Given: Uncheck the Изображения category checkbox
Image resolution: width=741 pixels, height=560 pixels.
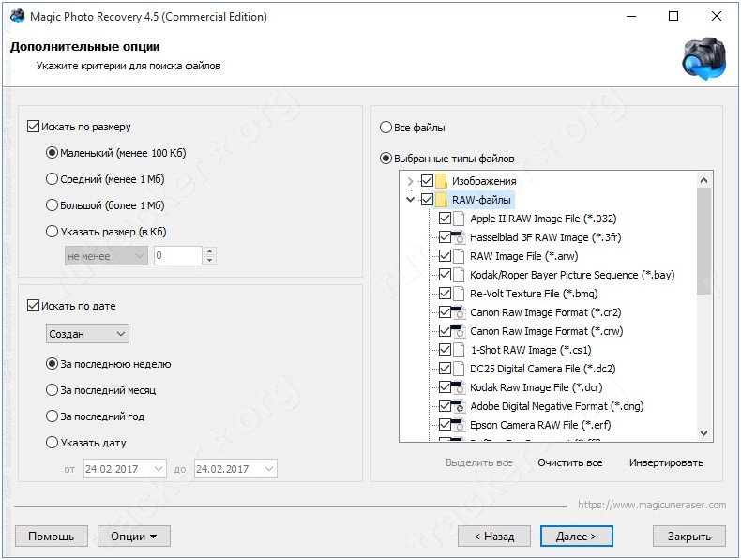Looking at the screenshot, I should coord(427,180).
